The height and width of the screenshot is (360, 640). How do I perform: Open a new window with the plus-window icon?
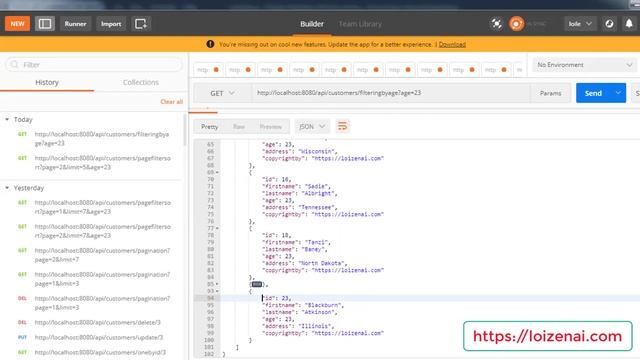141,24
